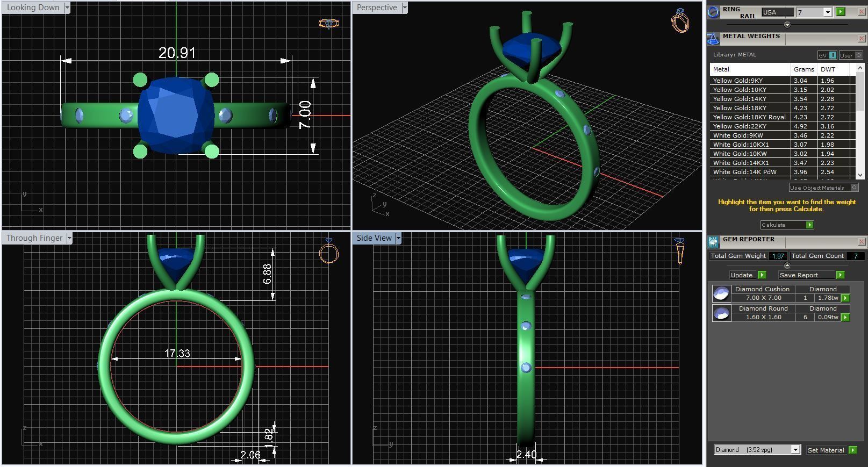This screenshot has height=467, width=868.
Task: Select the Yellow Gold:9KY row
Action: (783, 81)
